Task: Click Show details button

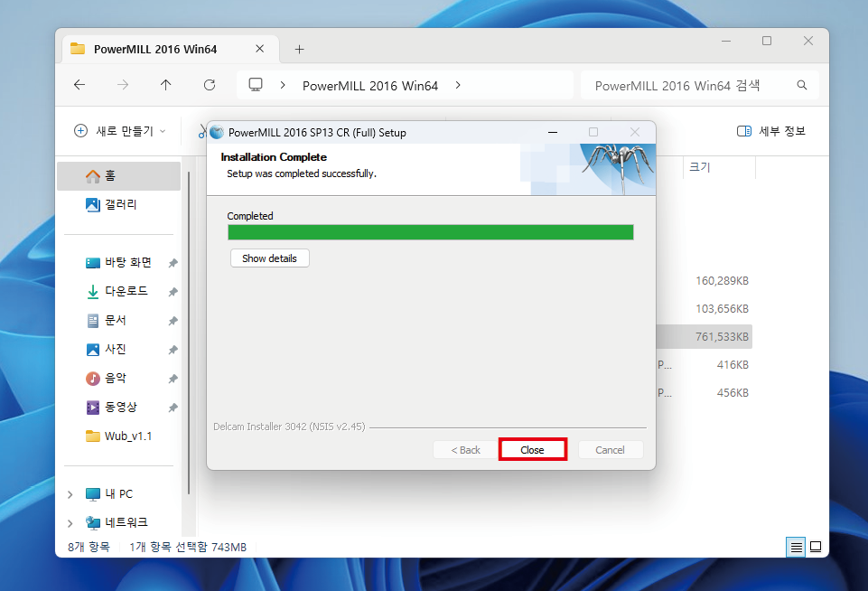Action: 269,258
